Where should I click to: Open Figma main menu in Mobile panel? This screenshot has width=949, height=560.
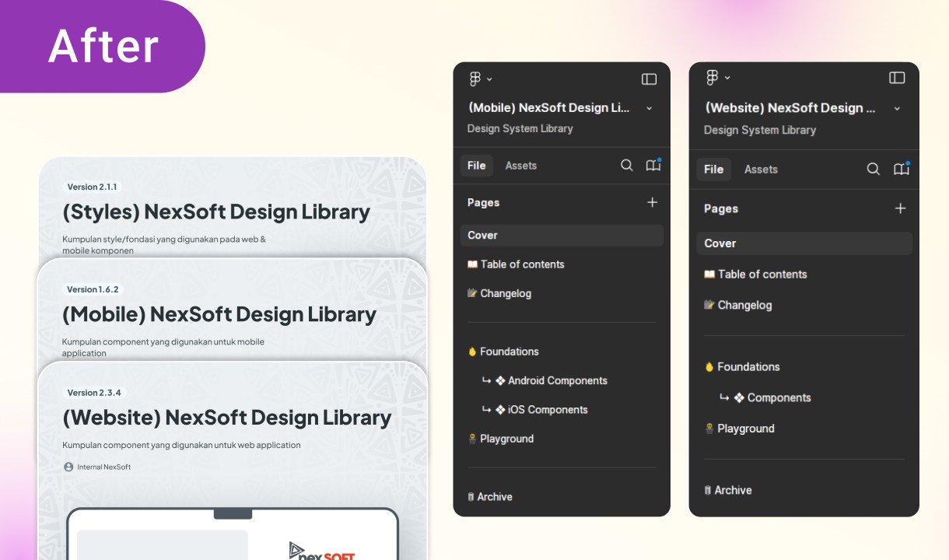point(481,79)
